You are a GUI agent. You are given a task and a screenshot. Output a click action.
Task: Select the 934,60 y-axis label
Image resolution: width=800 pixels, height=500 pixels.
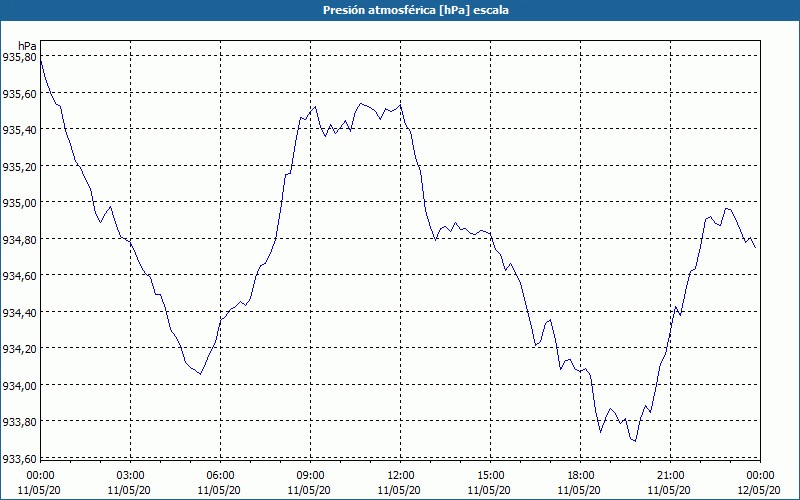pyautogui.click(x=19, y=276)
